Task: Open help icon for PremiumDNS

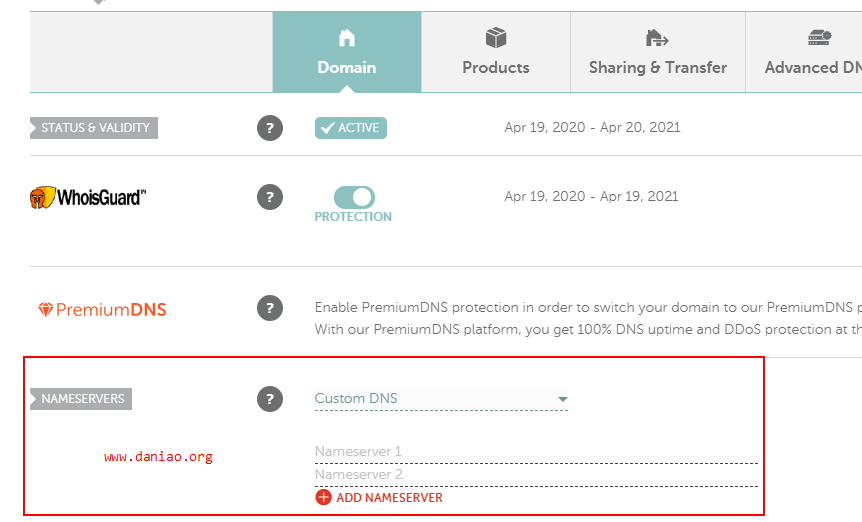Action: pyautogui.click(x=270, y=308)
